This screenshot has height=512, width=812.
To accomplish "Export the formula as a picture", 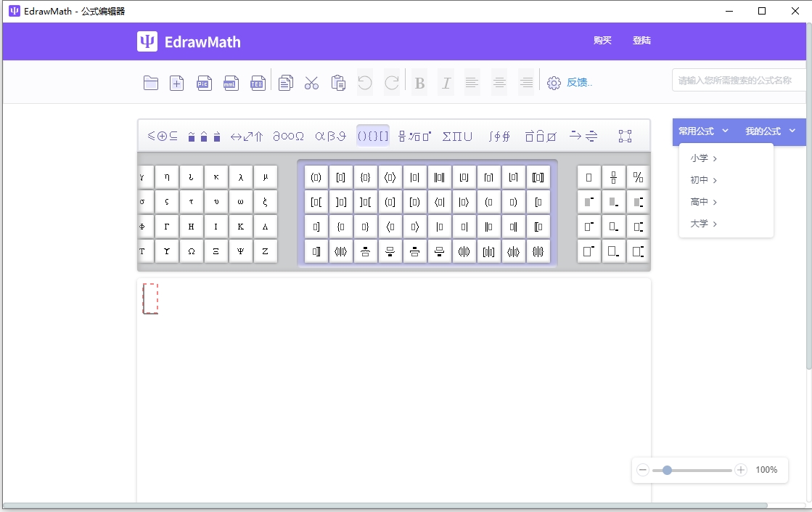I will click(204, 83).
